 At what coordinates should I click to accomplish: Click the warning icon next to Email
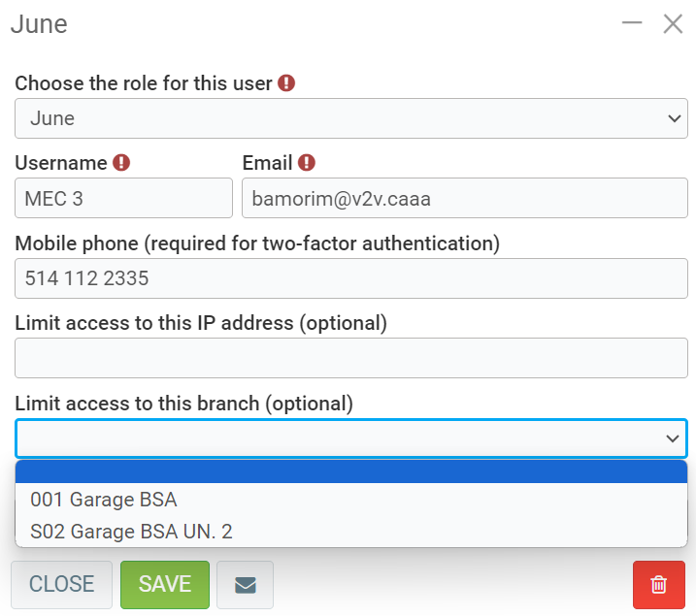click(x=307, y=163)
